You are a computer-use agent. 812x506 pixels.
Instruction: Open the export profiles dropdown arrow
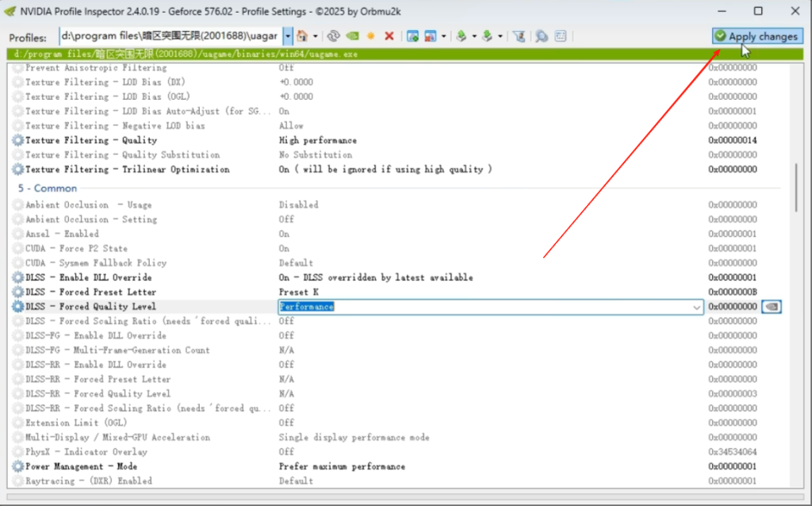tap(474, 36)
